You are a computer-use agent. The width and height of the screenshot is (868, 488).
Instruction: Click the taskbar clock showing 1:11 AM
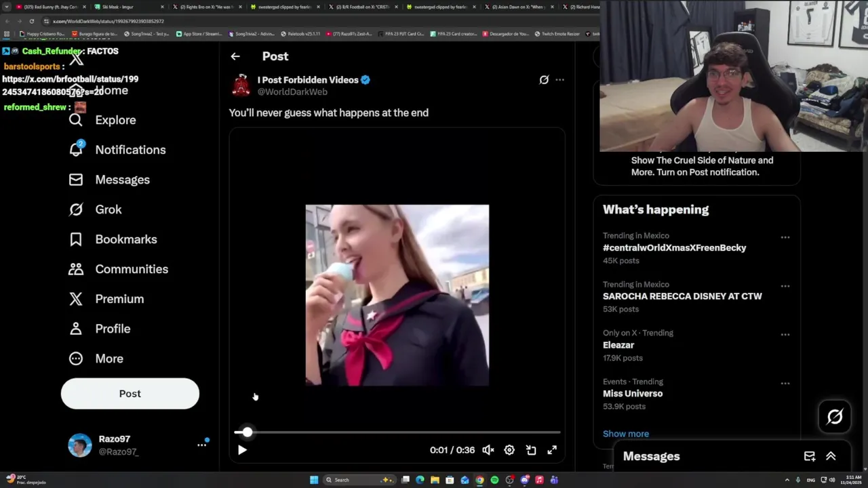tap(852, 480)
